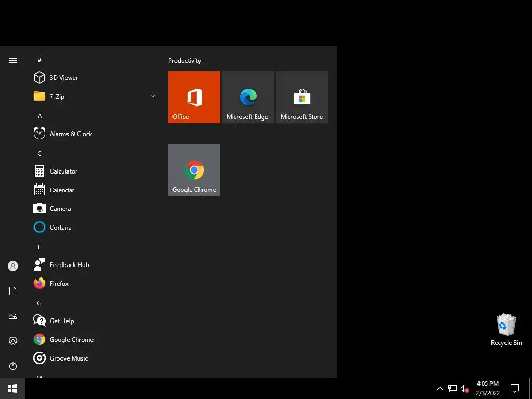Click the Power button icon
The width and height of the screenshot is (532, 399).
(13, 366)
